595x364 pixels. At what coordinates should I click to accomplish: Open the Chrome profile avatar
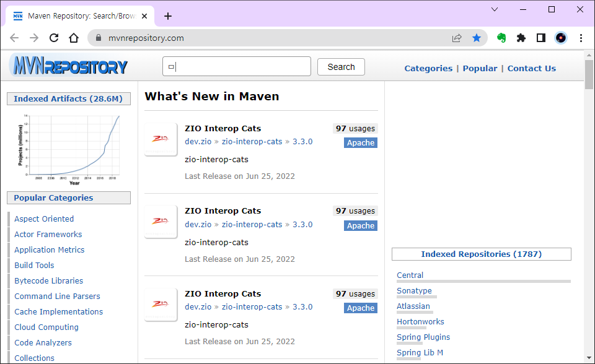(561, 38)
